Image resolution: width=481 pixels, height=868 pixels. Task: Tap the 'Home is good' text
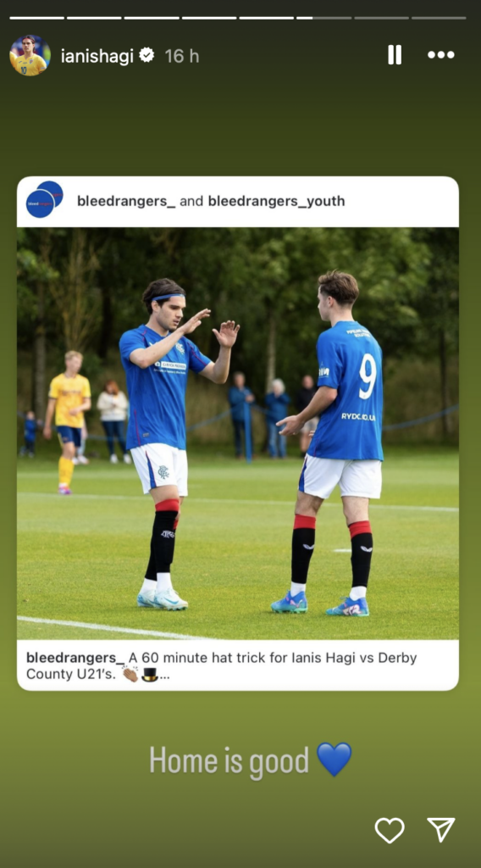pyautogui.click(x=229, y=760)
